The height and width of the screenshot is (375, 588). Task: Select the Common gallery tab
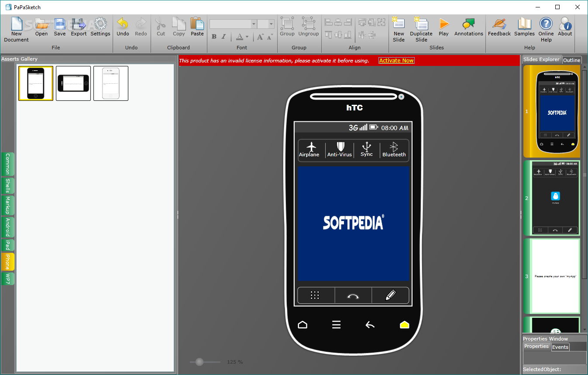point(8,164)
